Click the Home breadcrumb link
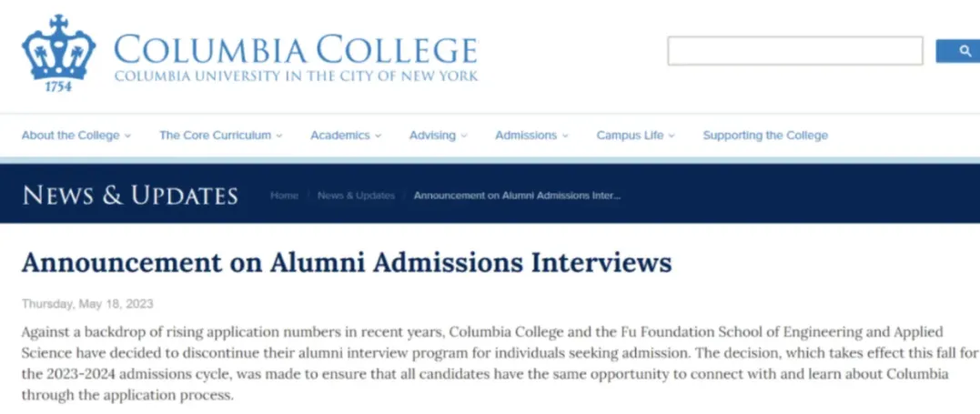Screen dimensions: 980x414 [x=284, y=196]
